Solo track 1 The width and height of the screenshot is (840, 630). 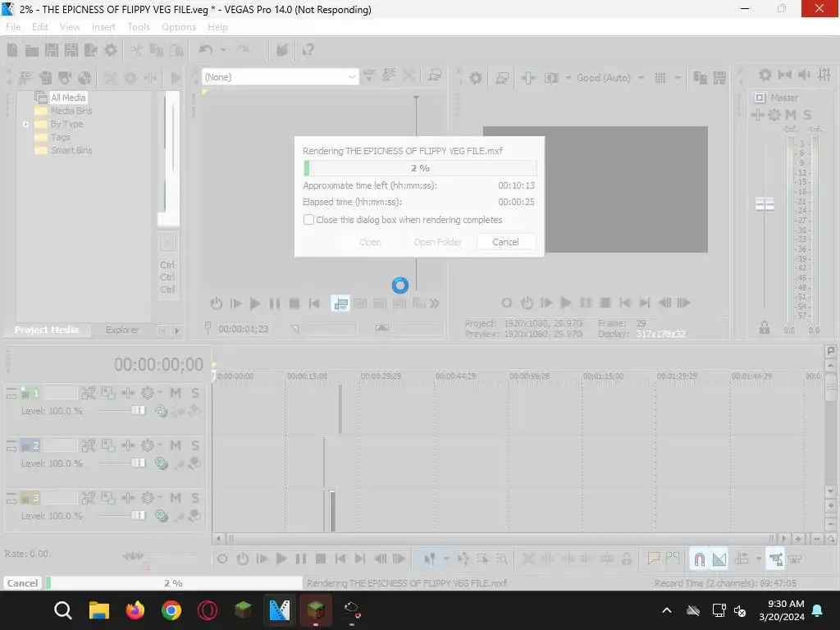click(x=195, y=393)
